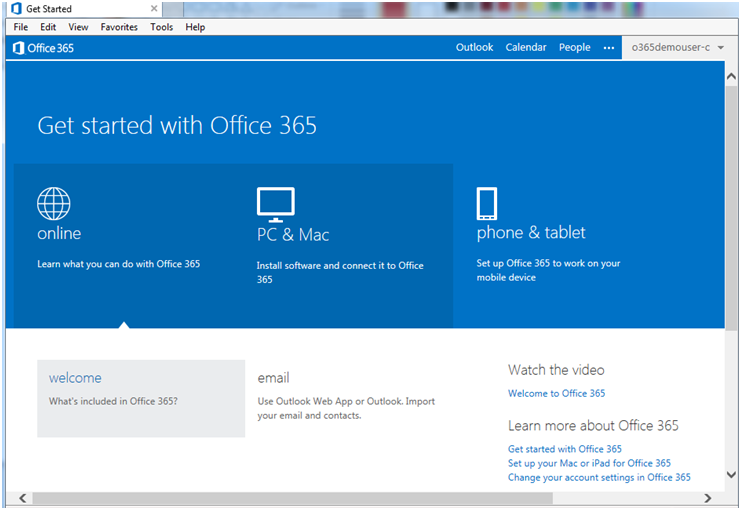The image size is (741, 510).
Task: Open Calendar from the top navigation
Action: (x=526, y=47)
